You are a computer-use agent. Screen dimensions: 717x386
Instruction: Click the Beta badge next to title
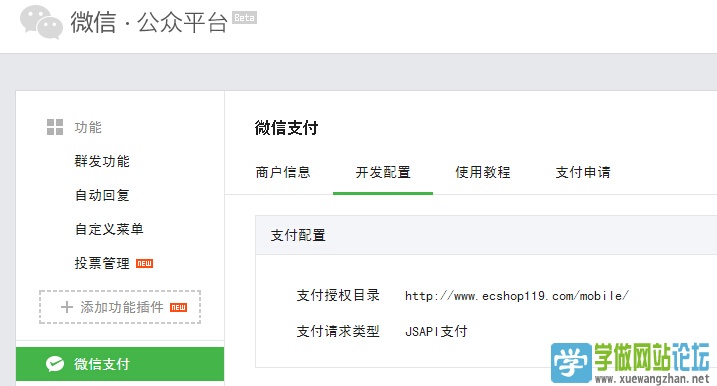tap(244, 18)
